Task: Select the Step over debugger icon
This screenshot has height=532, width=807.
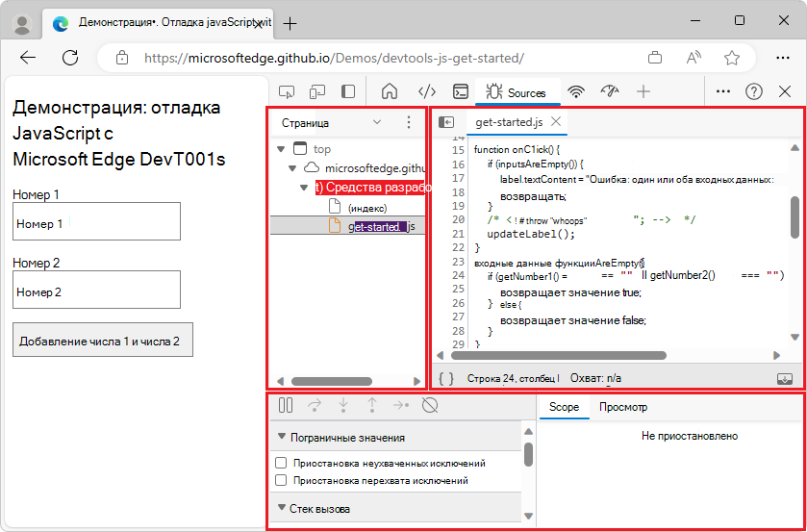Action: click(314, 405)
